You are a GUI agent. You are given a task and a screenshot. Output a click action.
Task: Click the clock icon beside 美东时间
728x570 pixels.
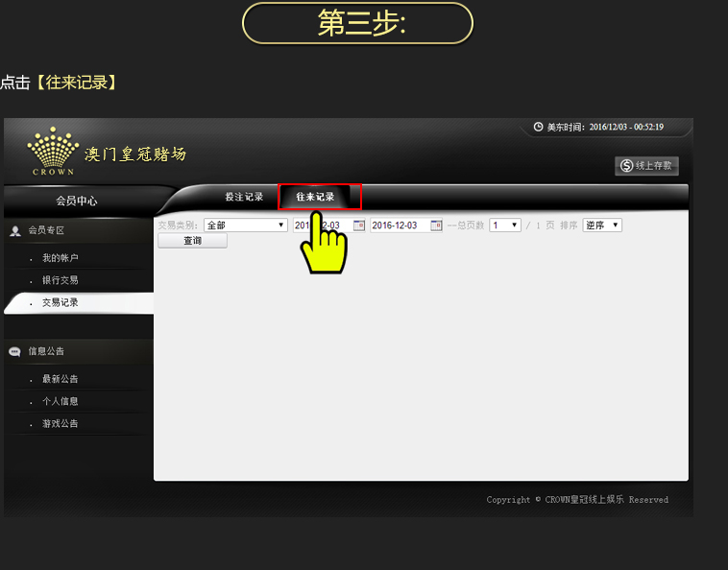(x=538, y=127)
